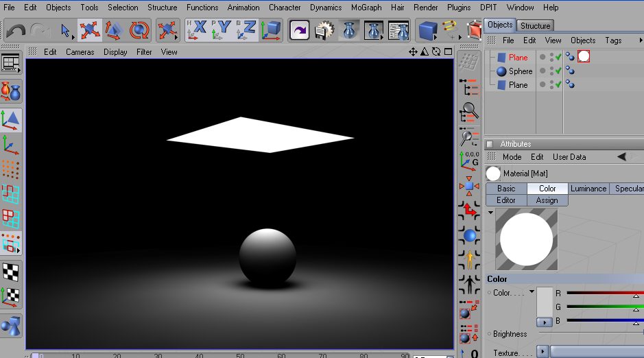Click attributes back arrow

(x=622, y=157)
